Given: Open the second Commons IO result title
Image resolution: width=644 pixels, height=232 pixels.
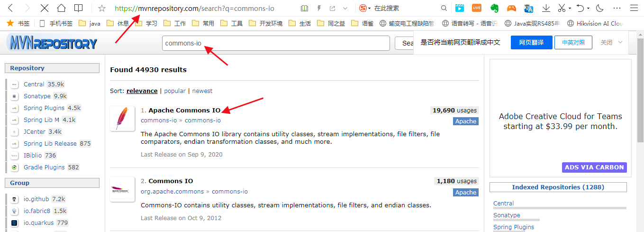Looking at the screenshot, I should [171, 181].
